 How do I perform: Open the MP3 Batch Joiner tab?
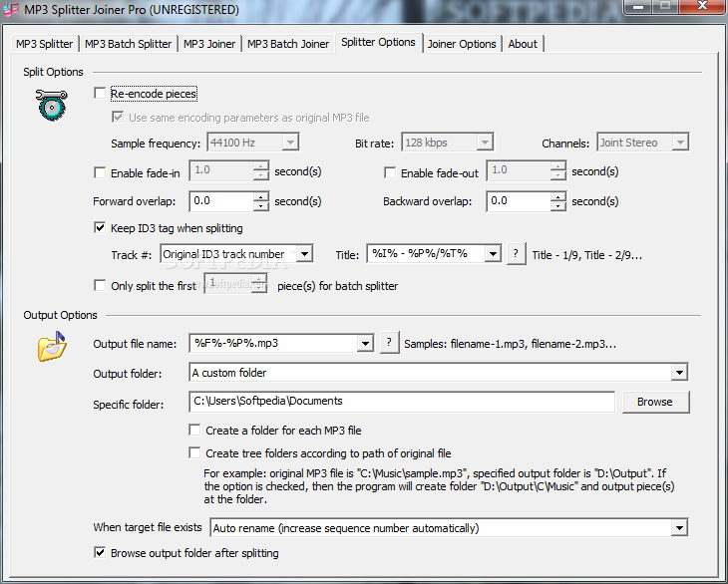[x=288, y=44]
